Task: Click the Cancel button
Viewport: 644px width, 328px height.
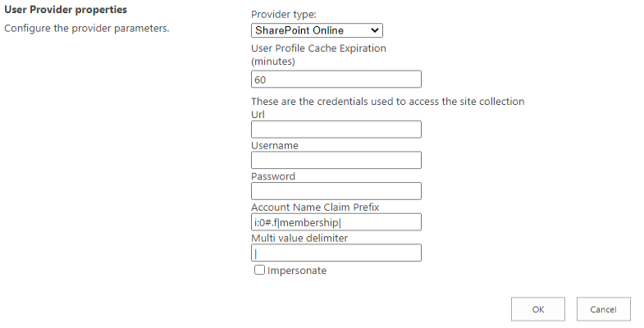Action: pyautogui.click(x=603, y=309)
